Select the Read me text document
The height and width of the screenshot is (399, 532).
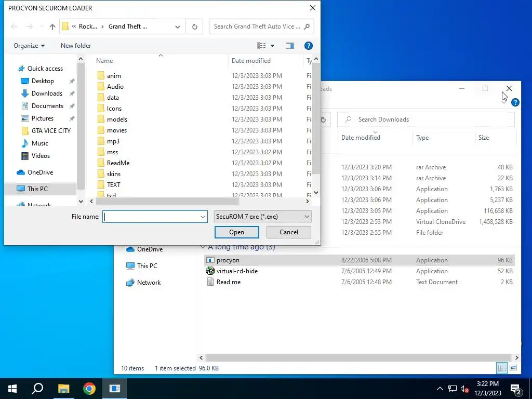[x=229, y=282]
